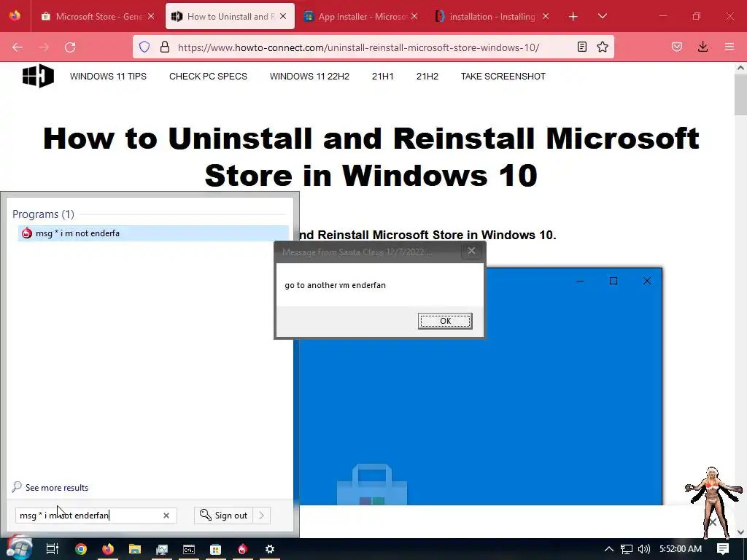
Task: Open the Command Prompt taskbar icon
Action: click(189, 549)
